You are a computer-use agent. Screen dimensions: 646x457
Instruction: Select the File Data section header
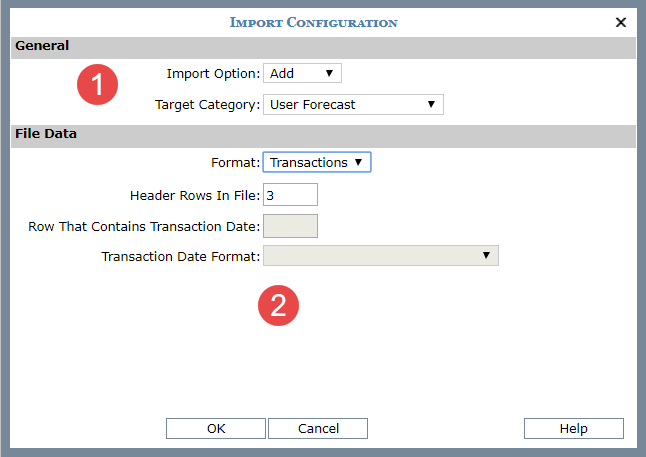pyautogui.click(x=45, y=133)
